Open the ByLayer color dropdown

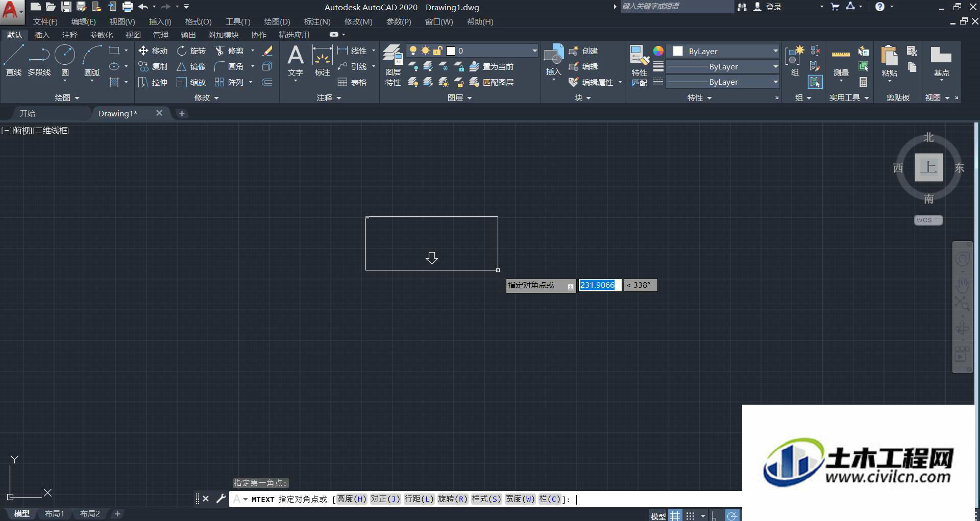tap(775, 51)
